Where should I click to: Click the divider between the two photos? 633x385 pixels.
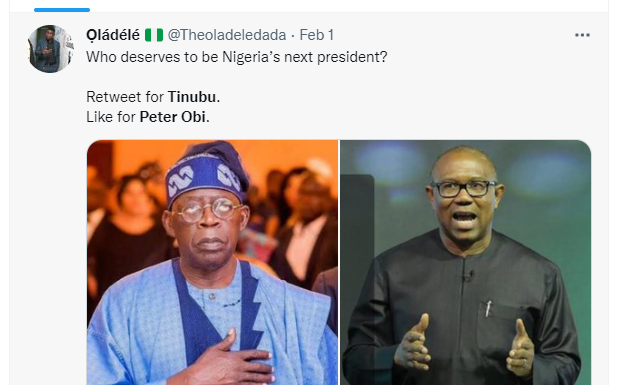click(x=339, y=262)
